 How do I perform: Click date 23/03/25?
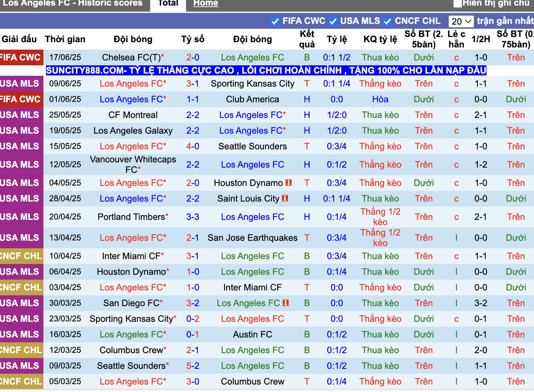65,319
